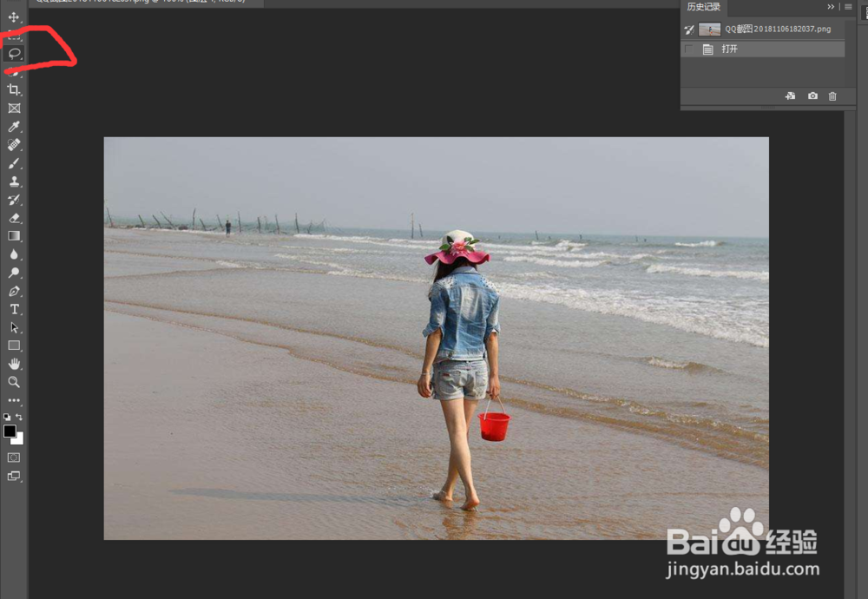Select the Hand tool
The height and width of the screenshot is (599, 868).
click(13, 364)
